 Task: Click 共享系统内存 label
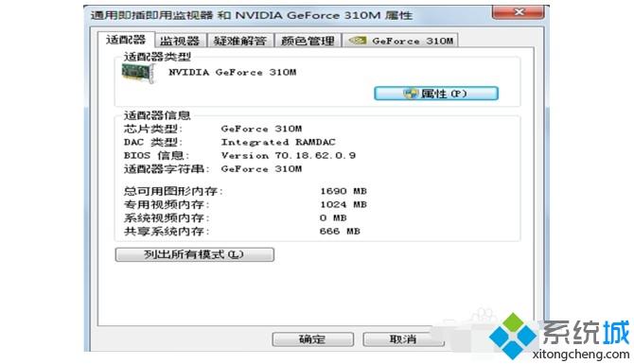(167, 231)
